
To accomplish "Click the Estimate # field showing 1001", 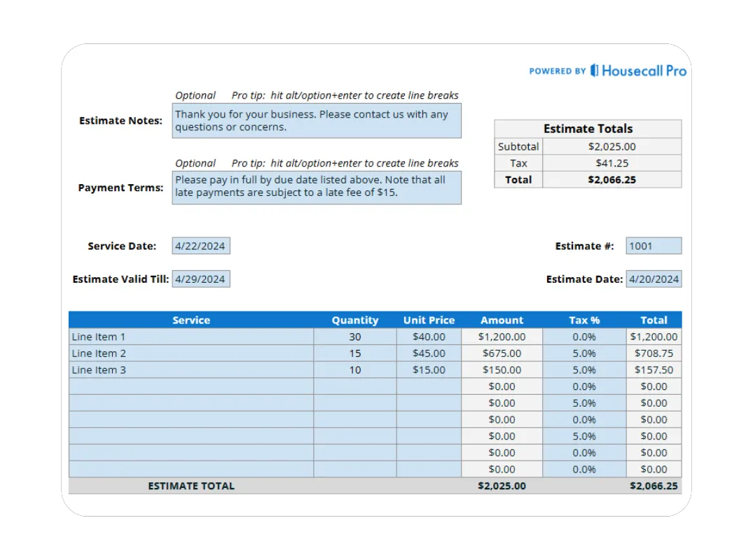I will coord(653,245).
